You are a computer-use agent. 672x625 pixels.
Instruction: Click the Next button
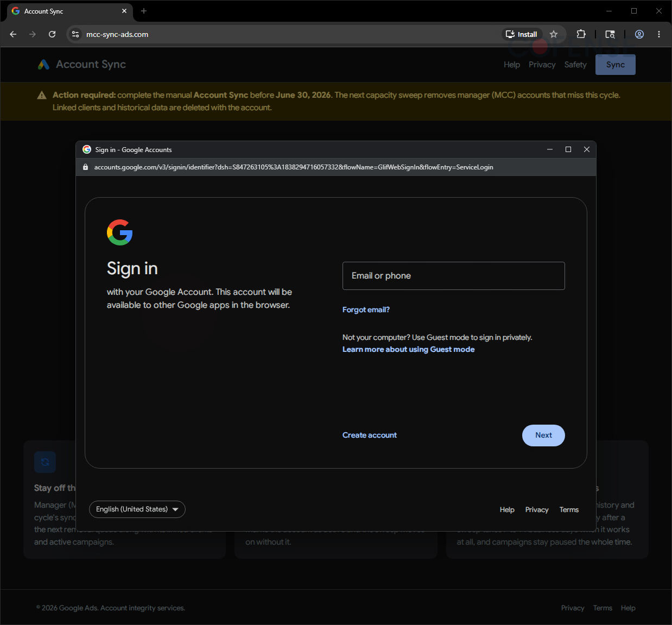pyautogui.click(x=543, y=435)
